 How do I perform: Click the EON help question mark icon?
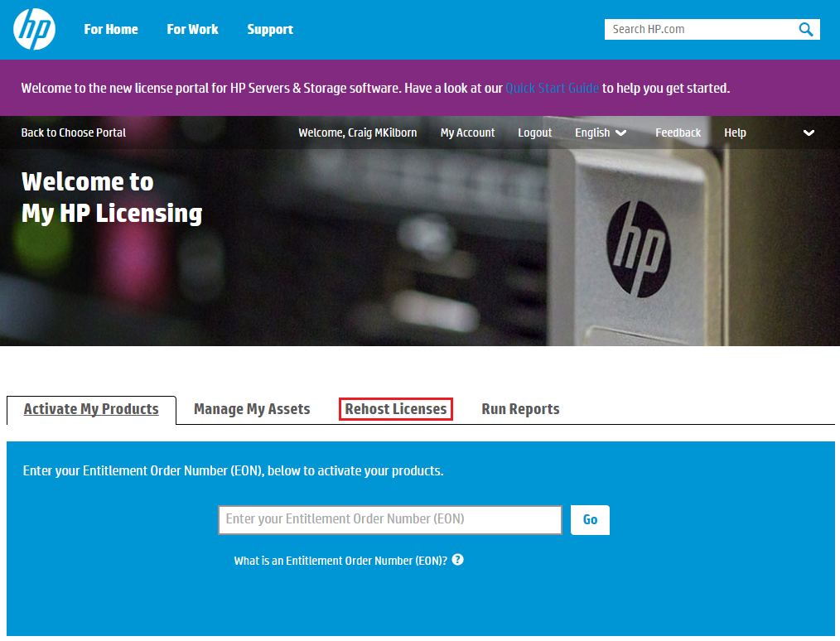coord(458,560)
